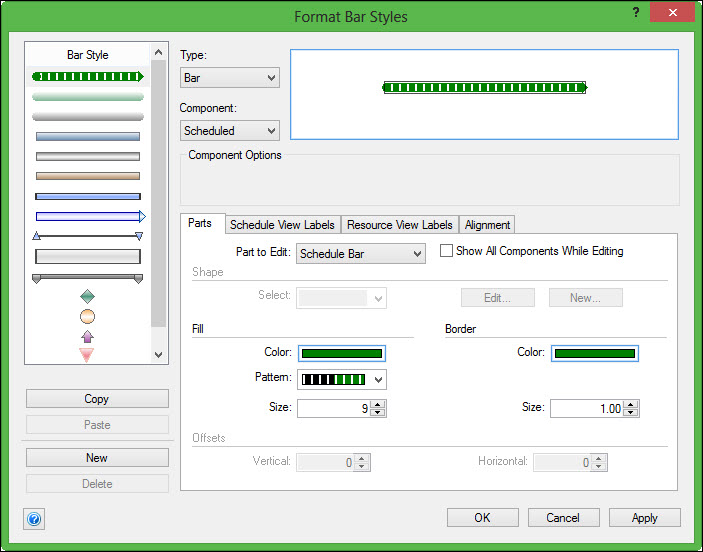The height and width of the screenshot is (552, 703).
Task: Select the green dashed bar style
Action: (x=88, y=76)
